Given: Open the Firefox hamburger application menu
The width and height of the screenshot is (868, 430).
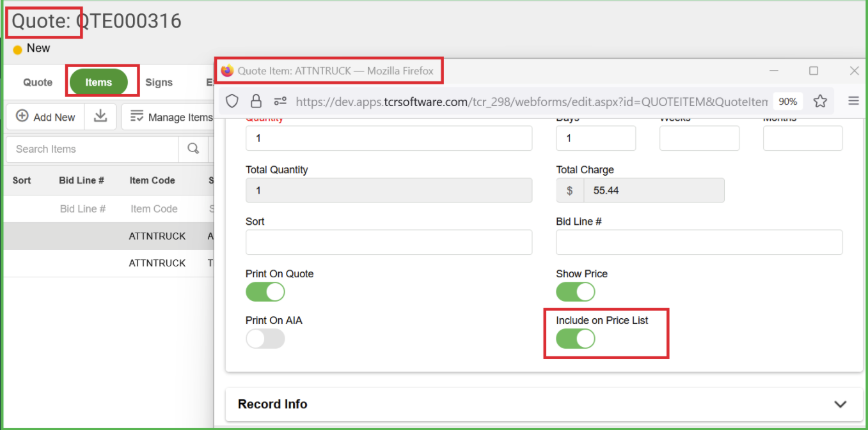Looking at the screenshot, I should click(853, 101).
